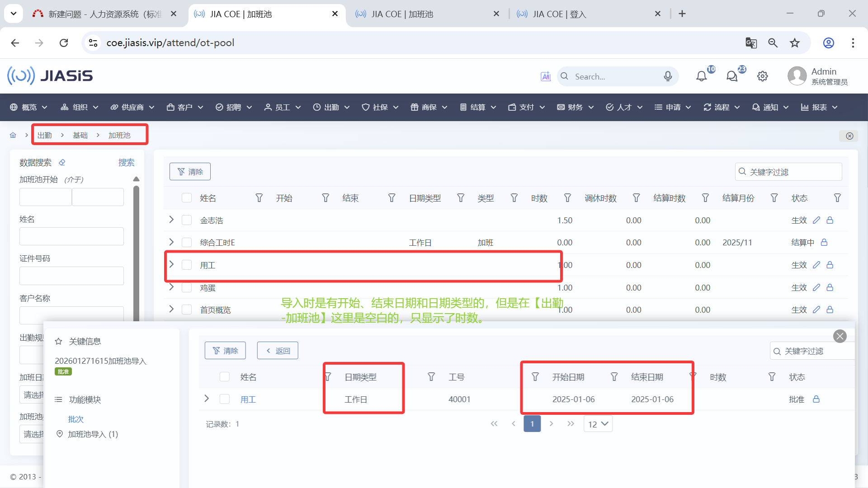Open the 报表 menu in navigation bar

click(819, 107)
